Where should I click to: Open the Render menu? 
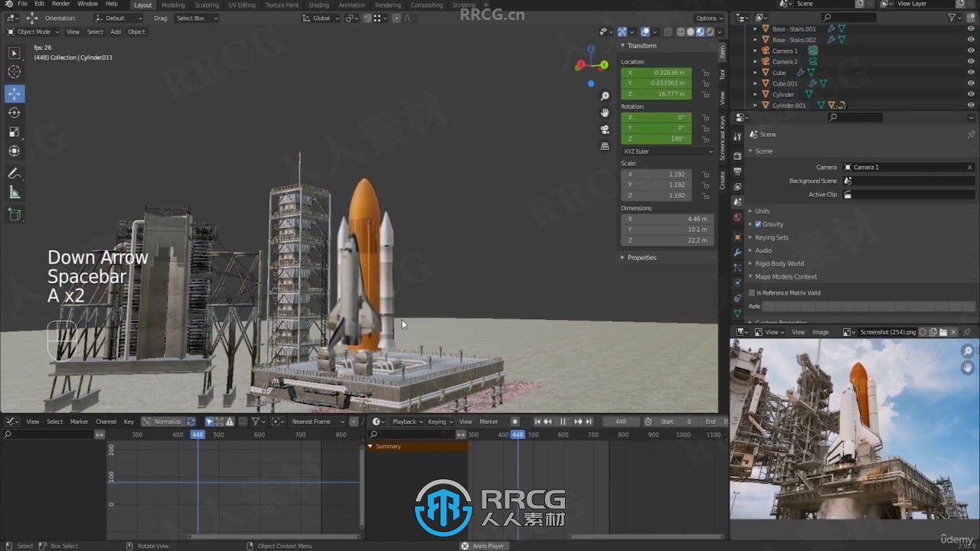pos(61,4)
